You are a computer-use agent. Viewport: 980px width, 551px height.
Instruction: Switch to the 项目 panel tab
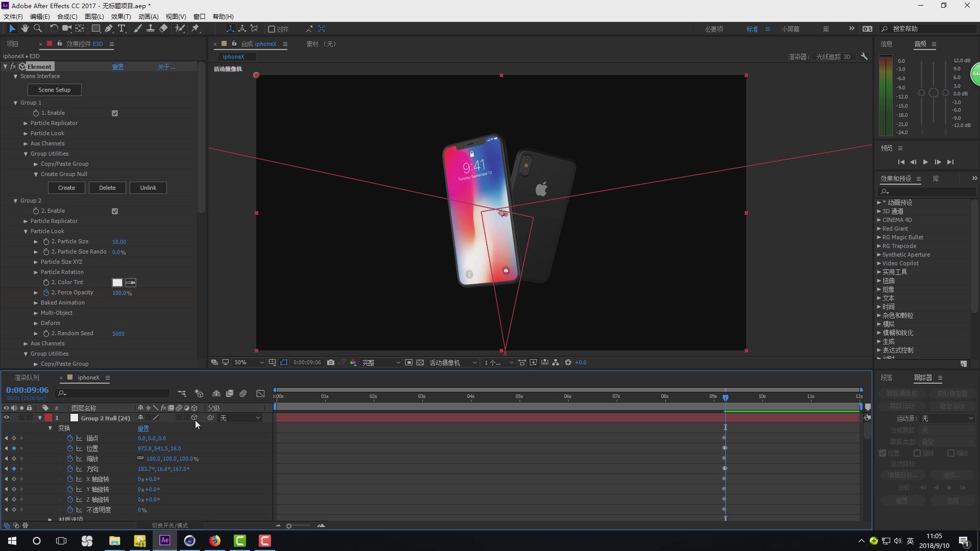click(13, 44)
